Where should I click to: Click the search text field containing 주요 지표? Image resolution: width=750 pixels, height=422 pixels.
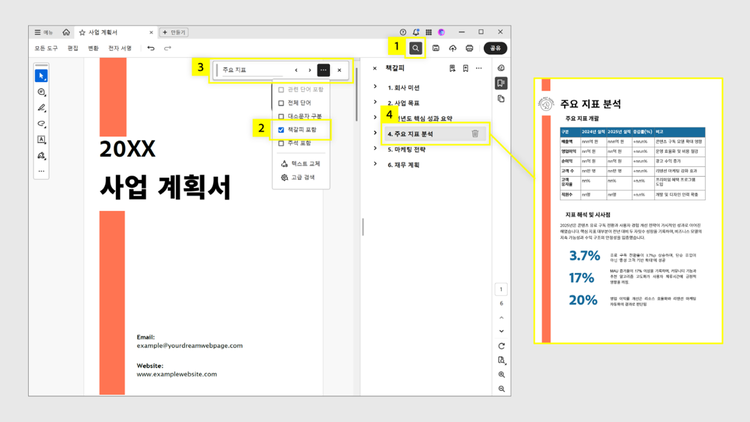pos(254,70)
